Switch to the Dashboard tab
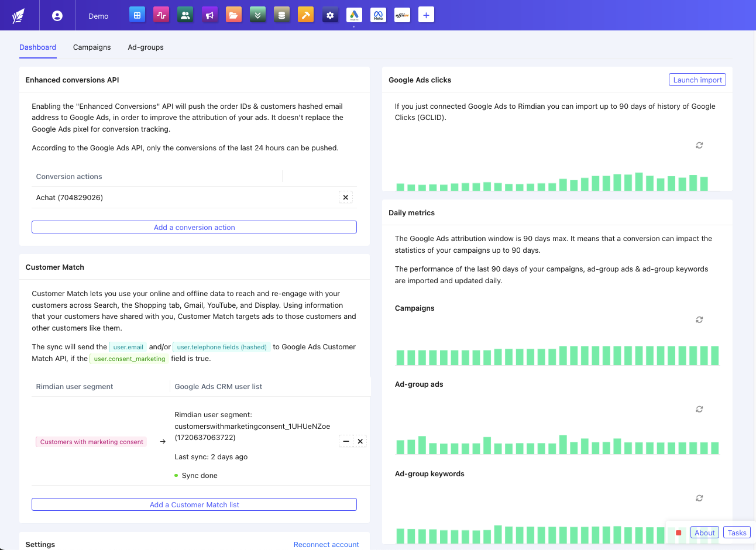 pos(38,47)
